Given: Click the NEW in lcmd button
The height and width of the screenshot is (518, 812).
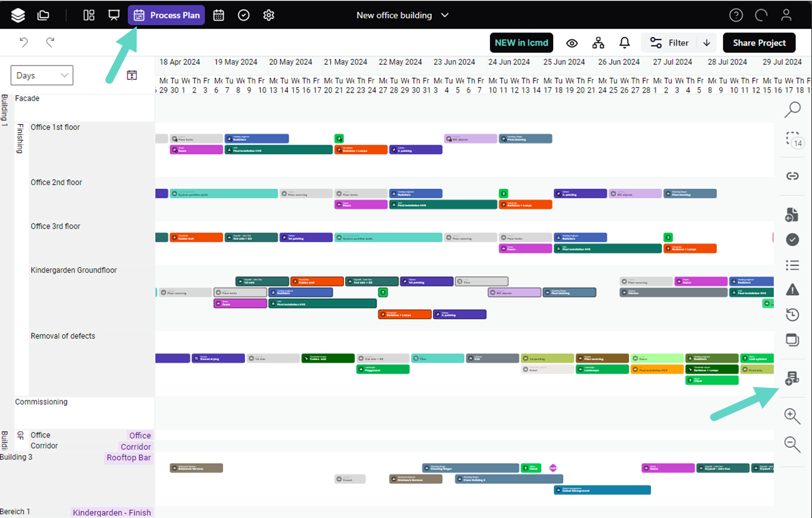Looking at the screenshot, I should (x=521, y=43).
